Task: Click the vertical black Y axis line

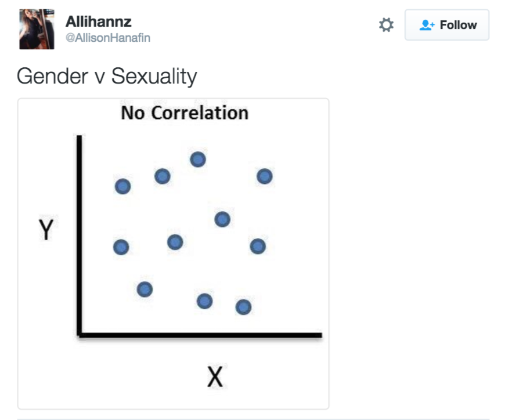Action: pos(79,236)
